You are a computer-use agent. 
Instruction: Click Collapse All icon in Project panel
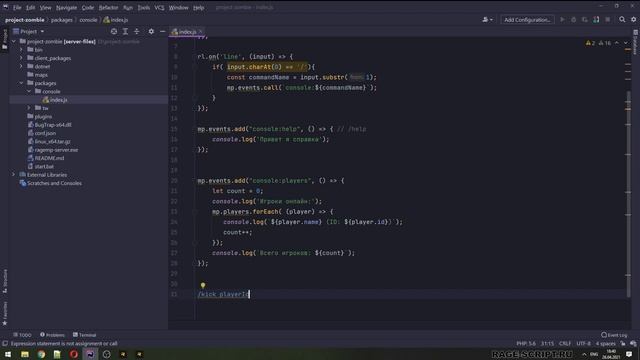(137, 31)
